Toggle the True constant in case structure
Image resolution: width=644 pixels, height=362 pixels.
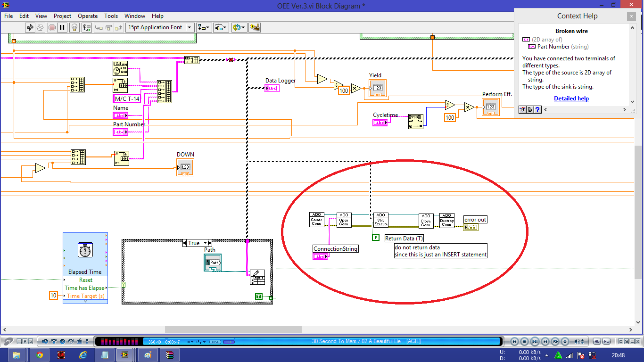coord(259,296)
